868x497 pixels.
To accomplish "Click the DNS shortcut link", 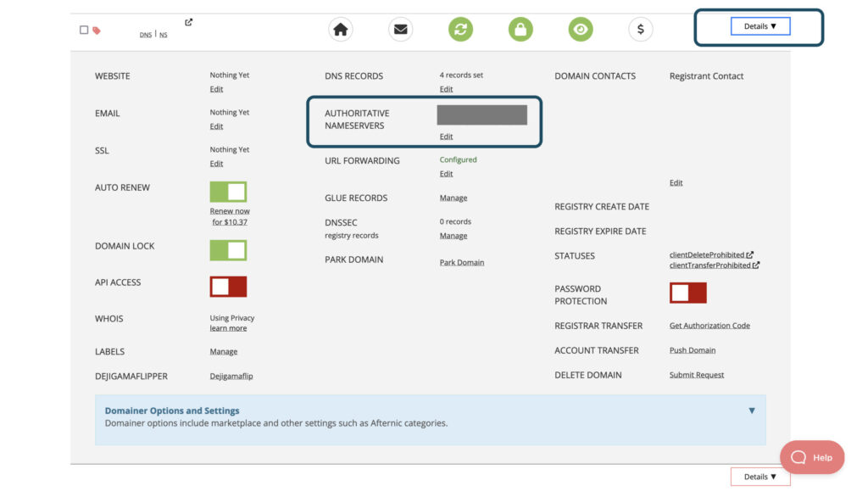I will coord(146,35).
